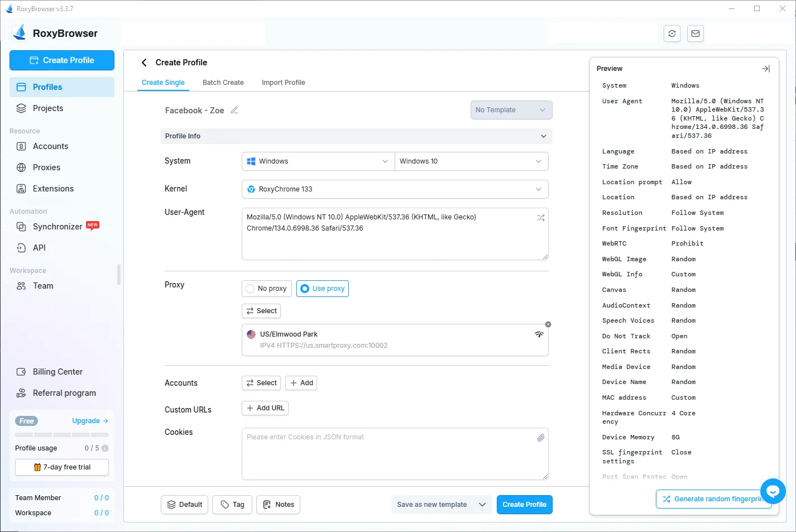Open Referral program
The width and height of the screenshot is (796, 532).
(62, 393)
